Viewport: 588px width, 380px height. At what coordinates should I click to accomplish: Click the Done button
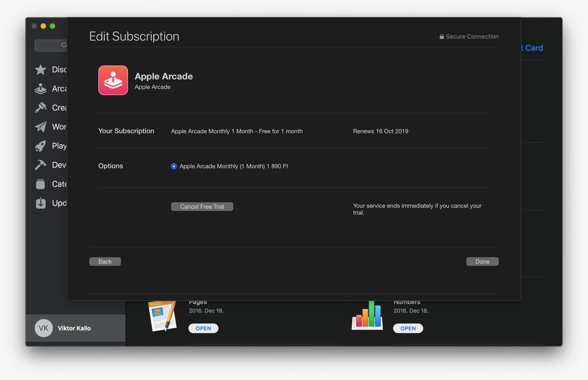[482, 261]
